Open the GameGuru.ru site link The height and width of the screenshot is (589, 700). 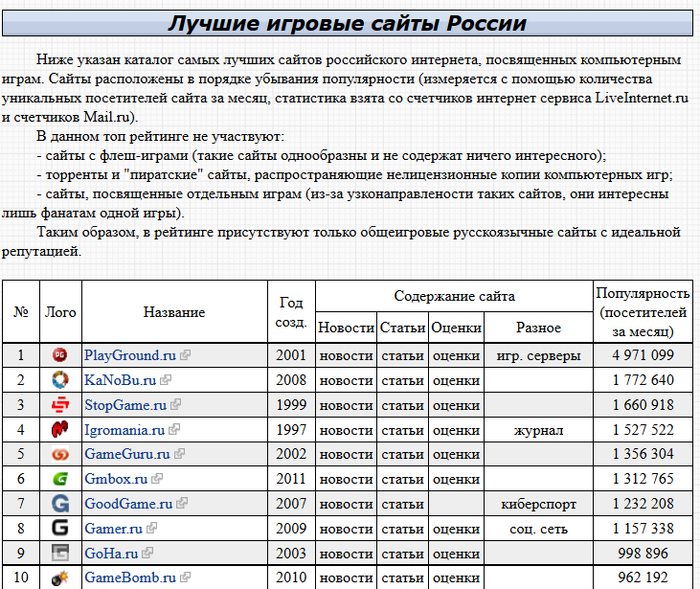click(x=127, y=454)
